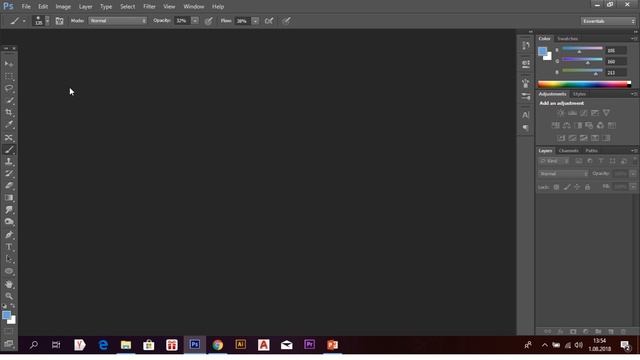Select the Smudge/Blur tool
Screen dimensions: 640x360
coord(9,210)
